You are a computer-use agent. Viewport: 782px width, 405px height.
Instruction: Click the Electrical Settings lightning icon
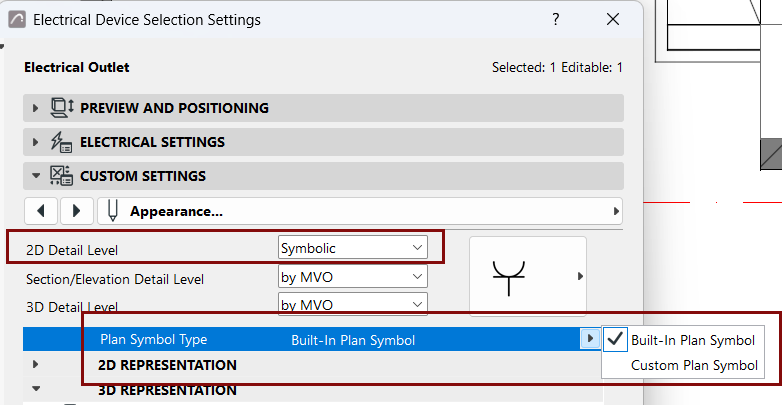(62, 142)
